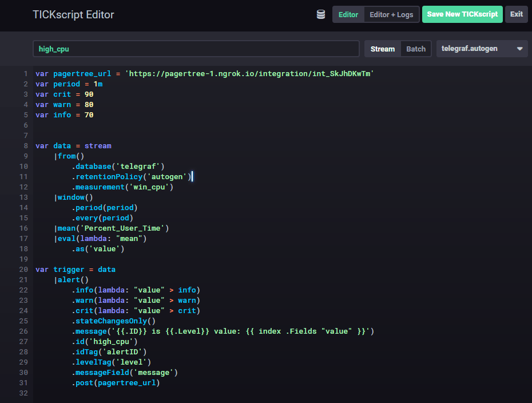Click the .post(pagertree_url) line
Screen dimensions: 532x403
click(116, 383)
